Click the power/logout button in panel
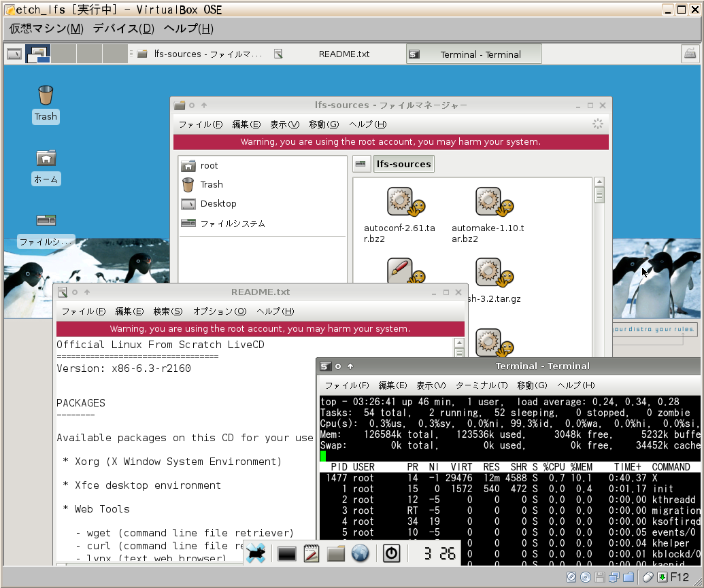This screenshot has width=704, height=588. click(391, 553)
